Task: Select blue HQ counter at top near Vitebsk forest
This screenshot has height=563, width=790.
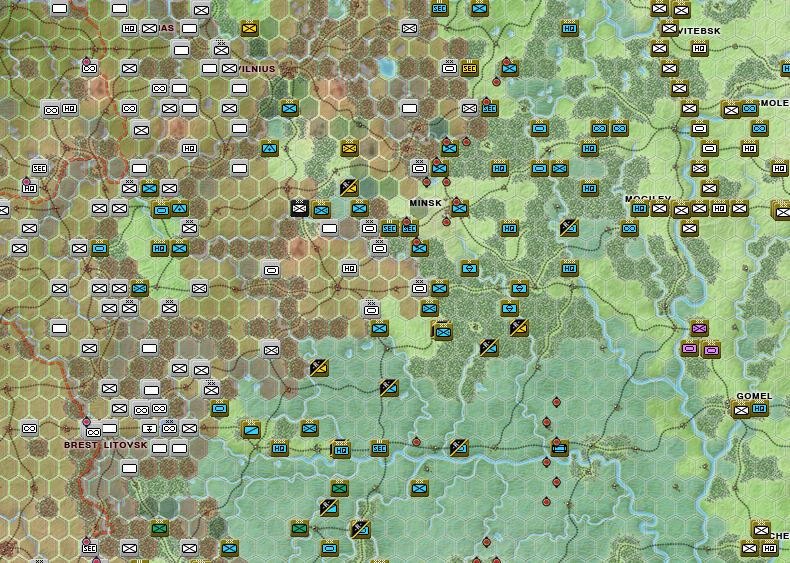Action: pyautogui.click(x=569, y=28)
